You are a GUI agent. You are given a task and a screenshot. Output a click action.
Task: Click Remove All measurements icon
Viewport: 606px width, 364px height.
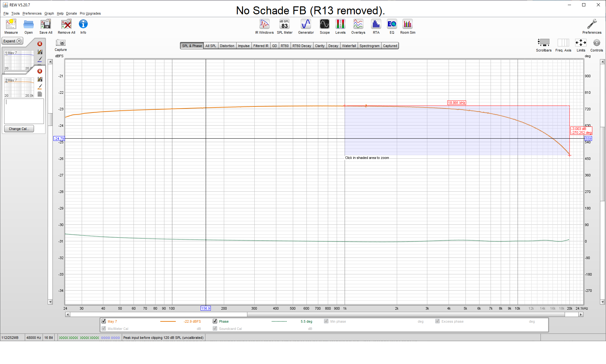pyautogui.click(x=66, y=24)
